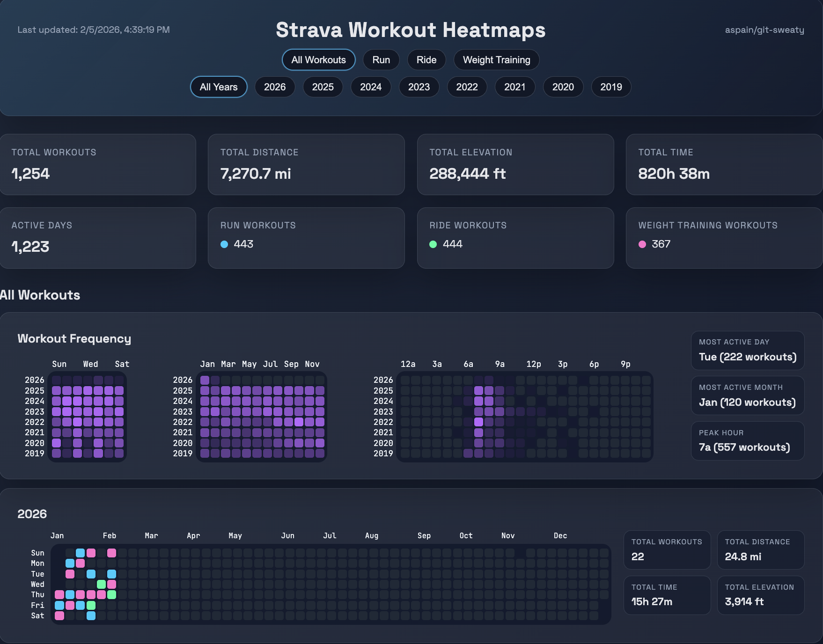This screenshot has height=644, width=823.
Task: Click the Active Days stat card
Action: click(x=98, y=238)
